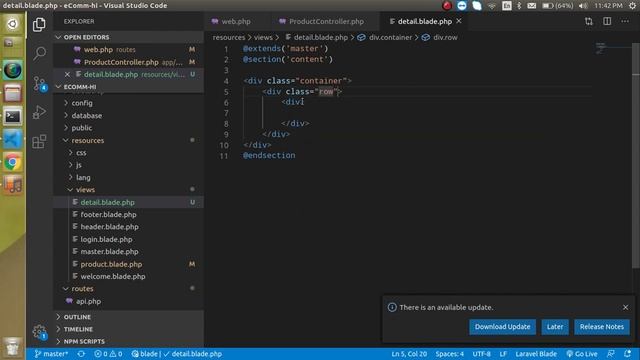Open master.blade.php in the file tree
640x360 pixels.
[129, 251]
